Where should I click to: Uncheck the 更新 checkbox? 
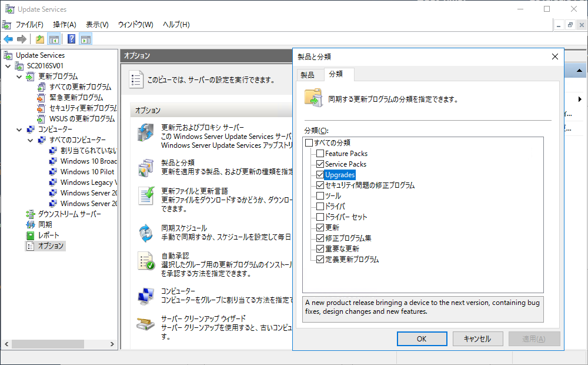tap(320, 228)
